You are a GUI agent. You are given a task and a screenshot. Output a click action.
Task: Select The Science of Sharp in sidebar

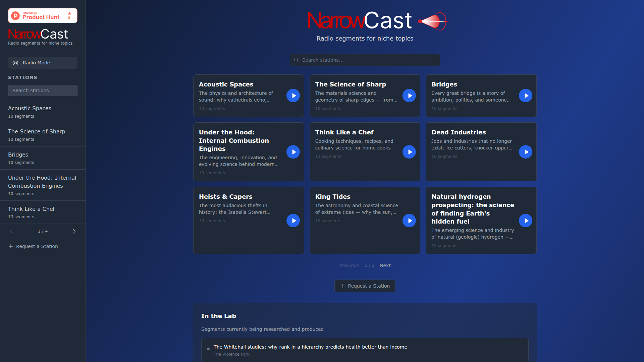(x=43, y=135)
